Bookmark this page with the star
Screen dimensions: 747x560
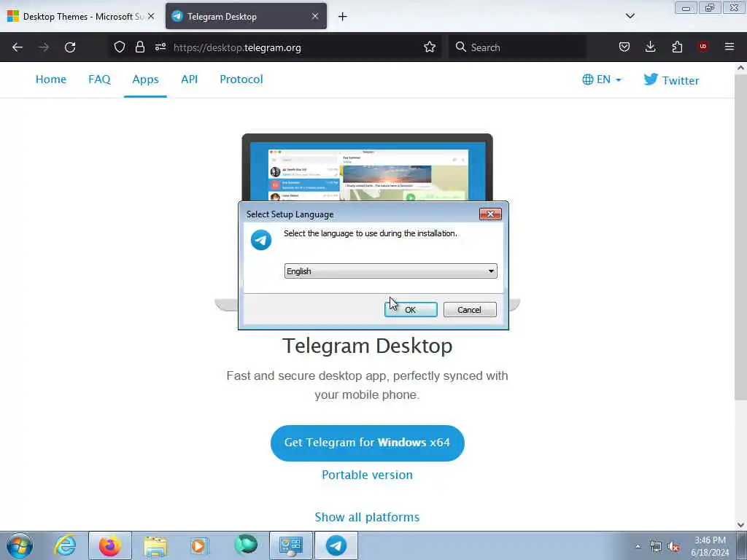click(429, 47)
